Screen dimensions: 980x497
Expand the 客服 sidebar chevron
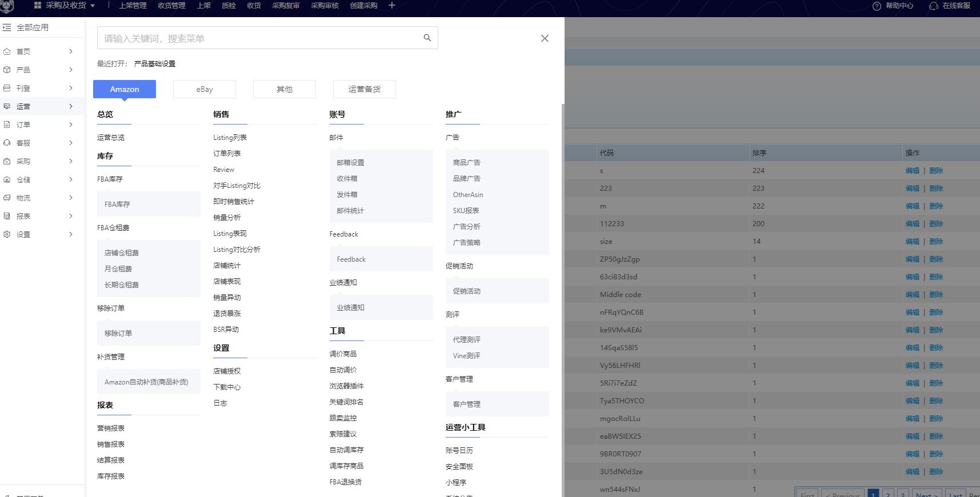pyautogui.click(x=71, y=143)
